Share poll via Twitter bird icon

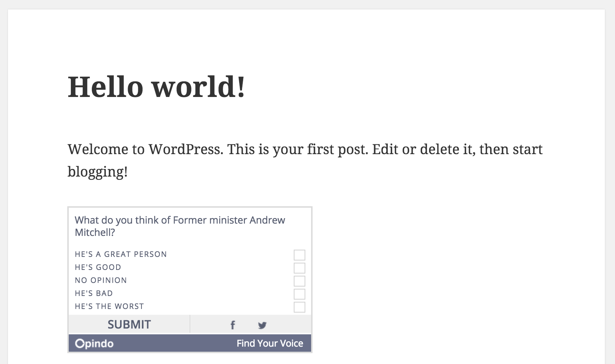coord(262,325)
